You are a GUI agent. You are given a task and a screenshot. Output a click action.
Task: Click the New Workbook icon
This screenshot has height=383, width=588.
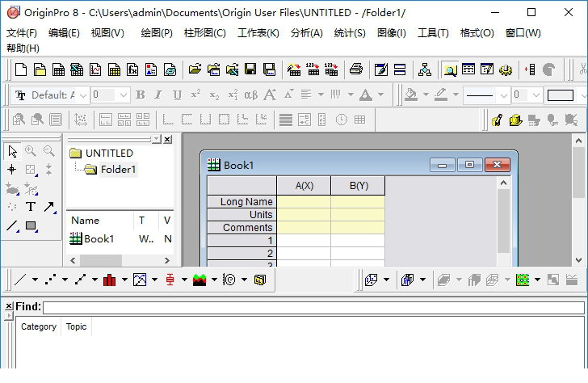(x=58, y=69)
